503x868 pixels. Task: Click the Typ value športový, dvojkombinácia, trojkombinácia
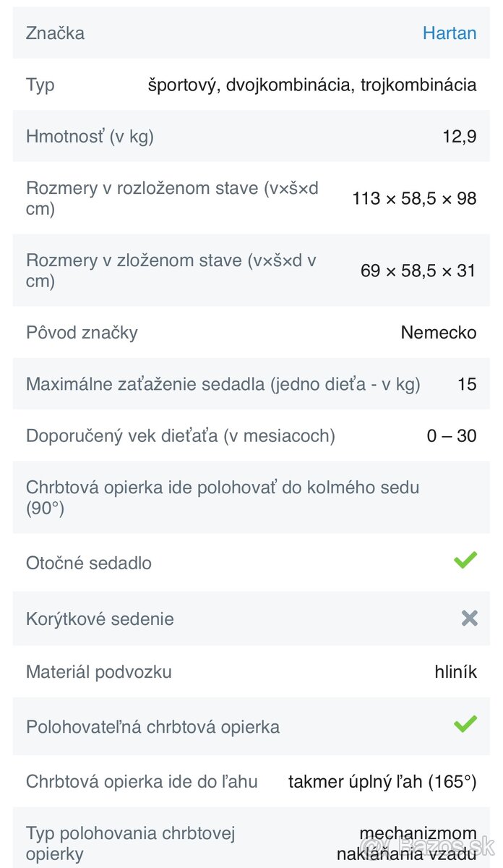(x=312, y=85)
